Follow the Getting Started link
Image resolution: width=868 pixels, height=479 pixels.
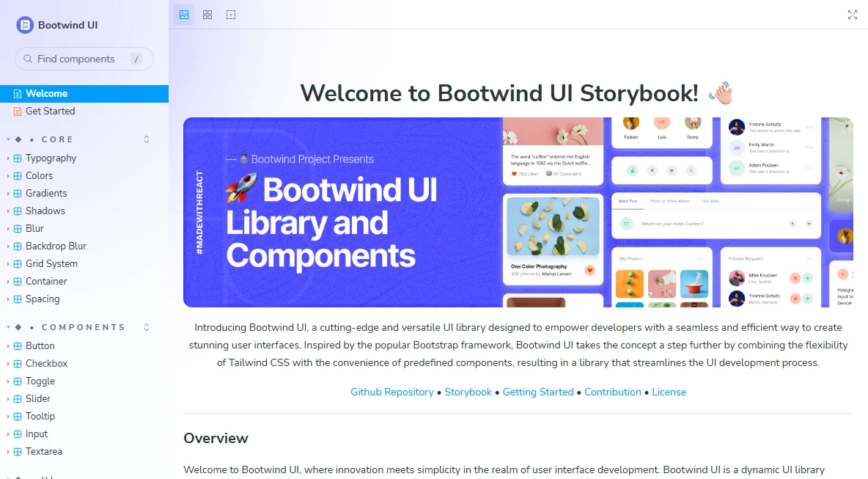click(538, 392)
